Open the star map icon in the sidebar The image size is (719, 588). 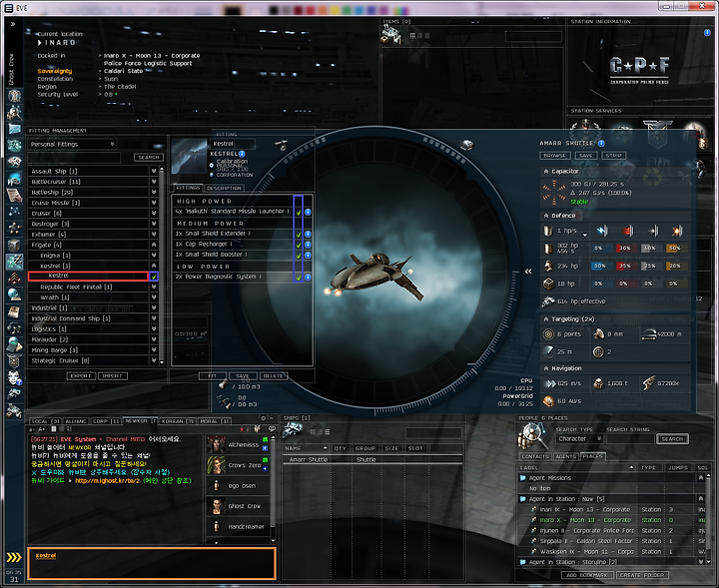pyautogui.click(x=14, y=212)
